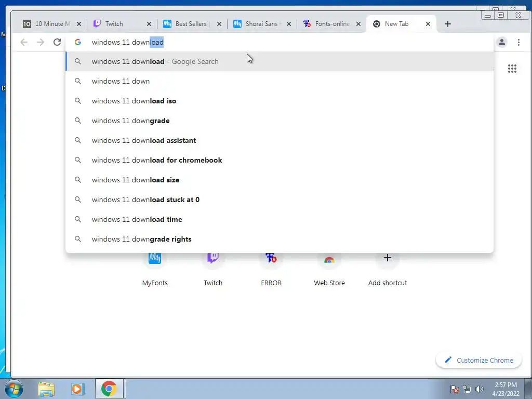
Task: Click the browser forward arrow
Action: click(x=41, y=42)
